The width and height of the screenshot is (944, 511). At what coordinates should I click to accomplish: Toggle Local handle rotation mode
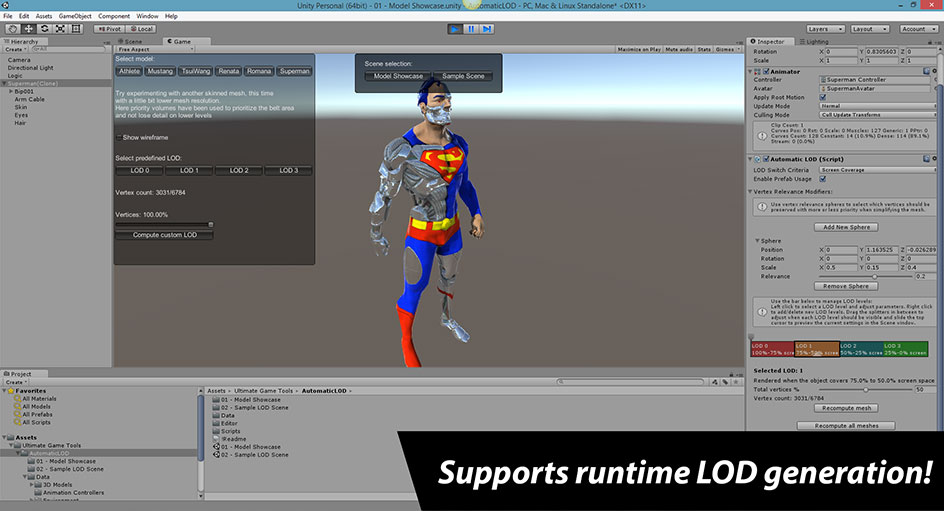pyautogui.click(x=142, y=29)
